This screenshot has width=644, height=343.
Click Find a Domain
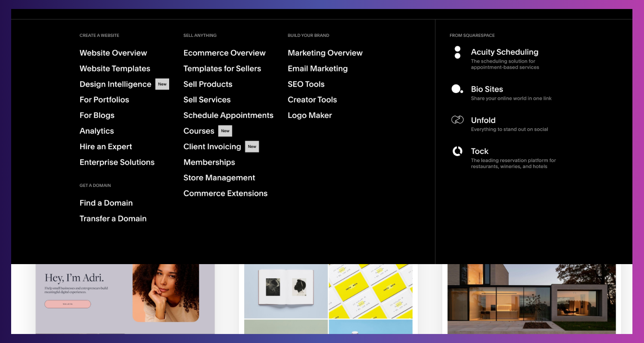pos(106,203)
